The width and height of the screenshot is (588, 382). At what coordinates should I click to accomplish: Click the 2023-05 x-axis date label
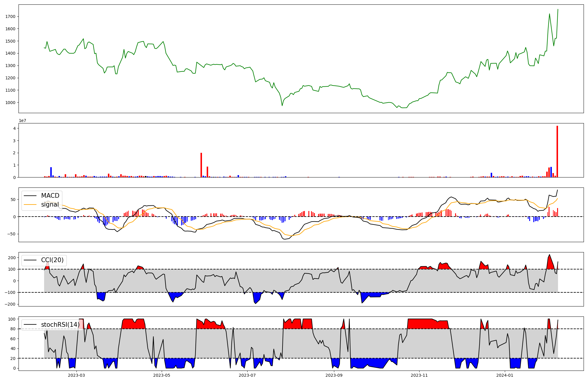tap(162, 375)
